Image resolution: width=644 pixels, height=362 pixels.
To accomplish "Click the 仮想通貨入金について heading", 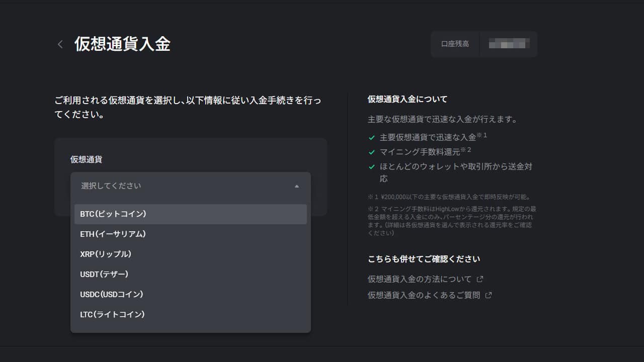I will click(408, 100).
